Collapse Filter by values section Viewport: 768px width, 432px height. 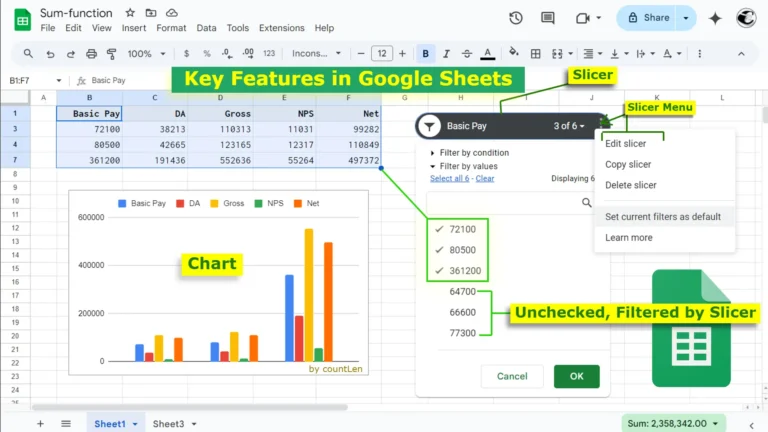pyautogui.click(x=464, y=166)
